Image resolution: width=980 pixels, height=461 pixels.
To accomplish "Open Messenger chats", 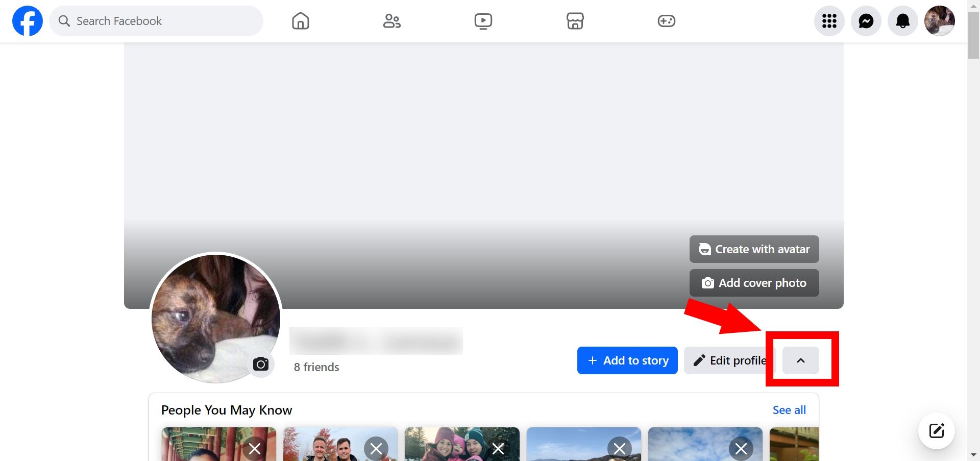I will point(866,21).
